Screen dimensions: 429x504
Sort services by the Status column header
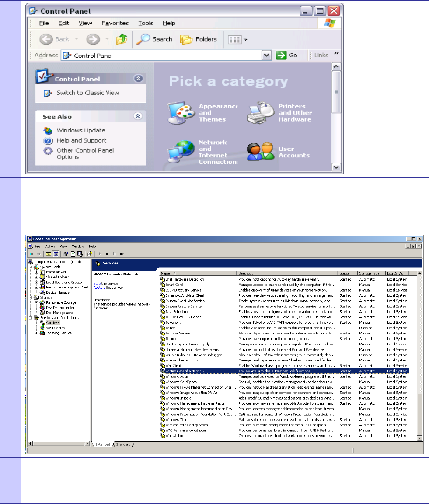(x=348, y=273)
